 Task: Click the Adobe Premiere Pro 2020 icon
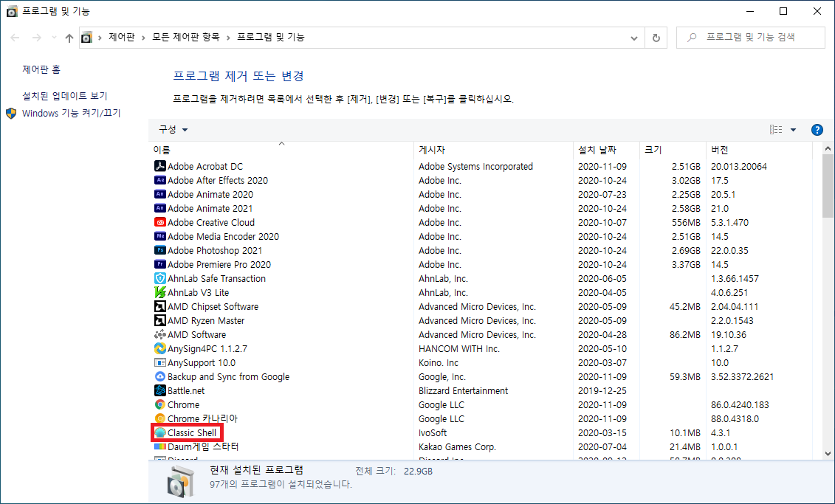coord(159,264)
